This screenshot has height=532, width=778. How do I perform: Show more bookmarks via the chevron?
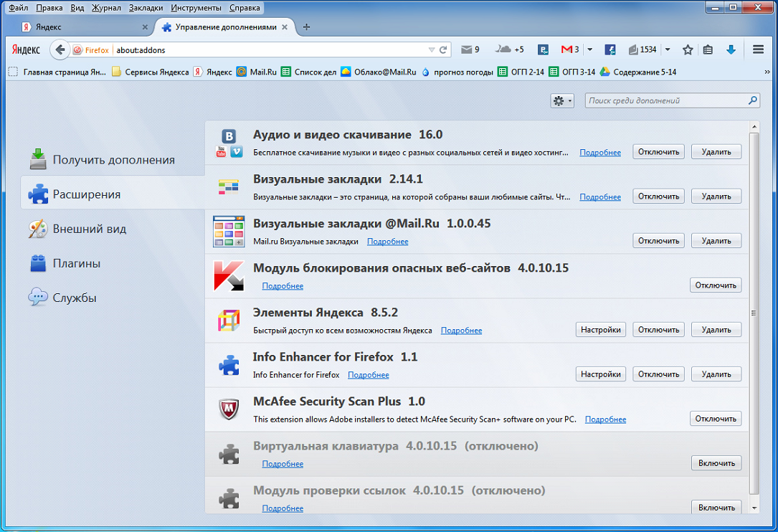[767, 72]
